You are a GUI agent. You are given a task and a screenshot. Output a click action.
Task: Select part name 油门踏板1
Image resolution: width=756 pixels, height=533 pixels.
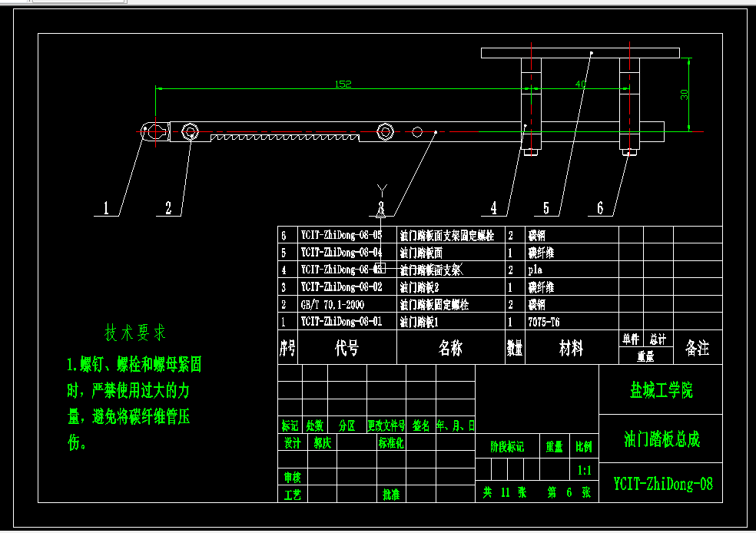[419, 322]
